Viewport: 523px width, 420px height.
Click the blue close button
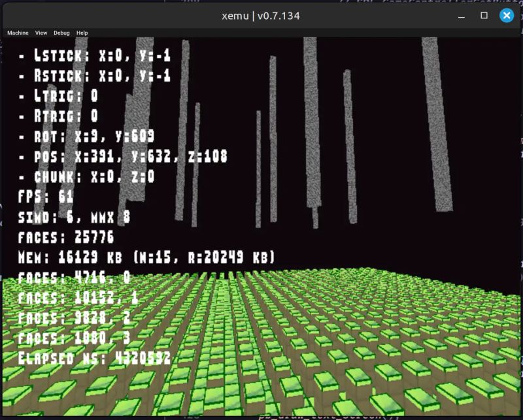[507, 15]
